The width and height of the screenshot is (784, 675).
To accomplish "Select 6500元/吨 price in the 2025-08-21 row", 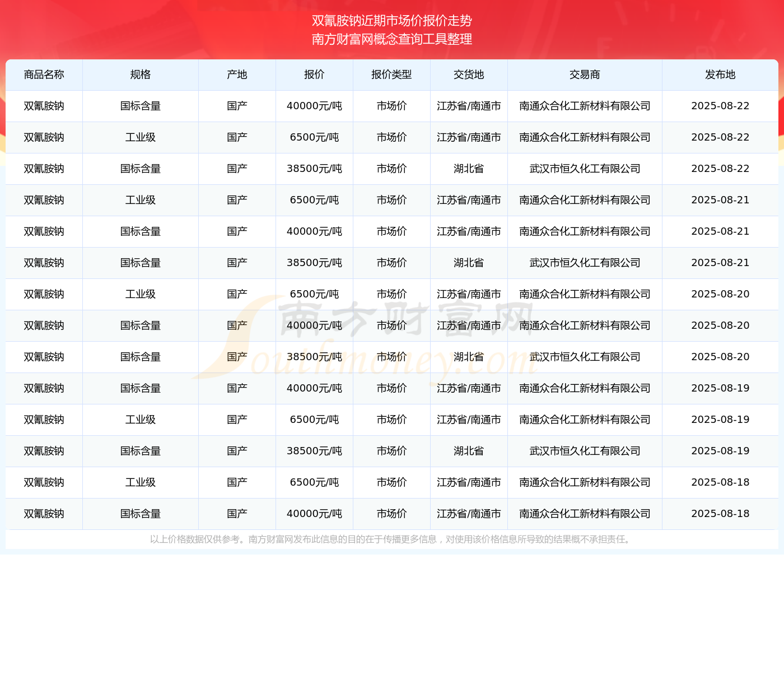I will coord(314,200).
